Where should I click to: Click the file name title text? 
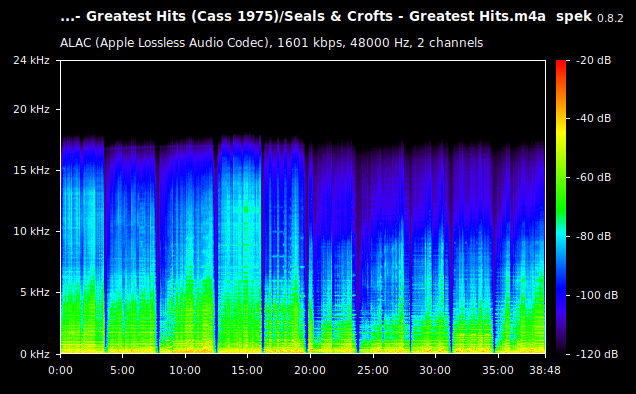303,17
